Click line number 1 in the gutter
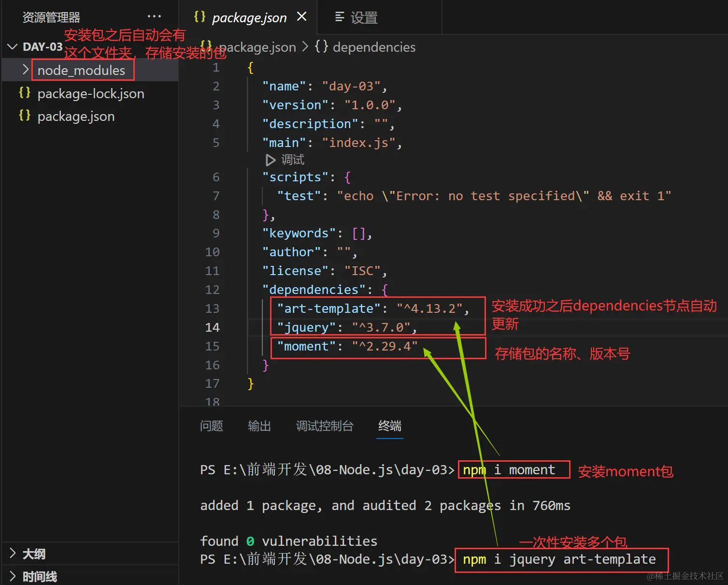Image resolution: width=728 pixels, height=585 pixels. click(216, 67)
